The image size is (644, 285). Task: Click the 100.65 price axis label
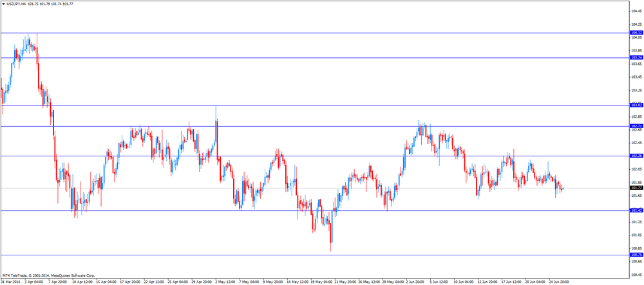point(636,261)
